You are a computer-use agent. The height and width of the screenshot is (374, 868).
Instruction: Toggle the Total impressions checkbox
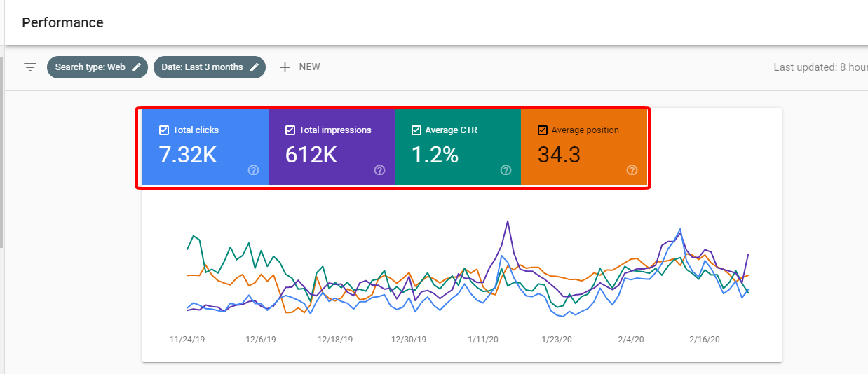pos(290,130)
